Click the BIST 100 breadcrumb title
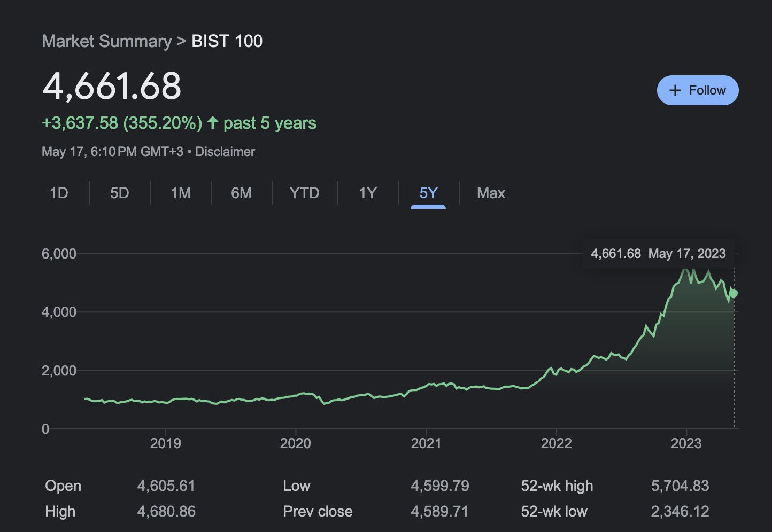 227,41
